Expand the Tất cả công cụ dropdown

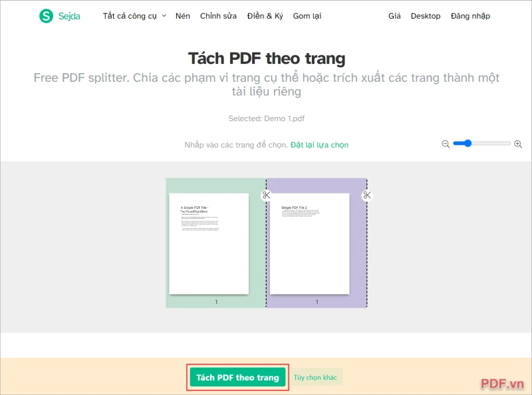pyautogui.click(x=135, y=16)
